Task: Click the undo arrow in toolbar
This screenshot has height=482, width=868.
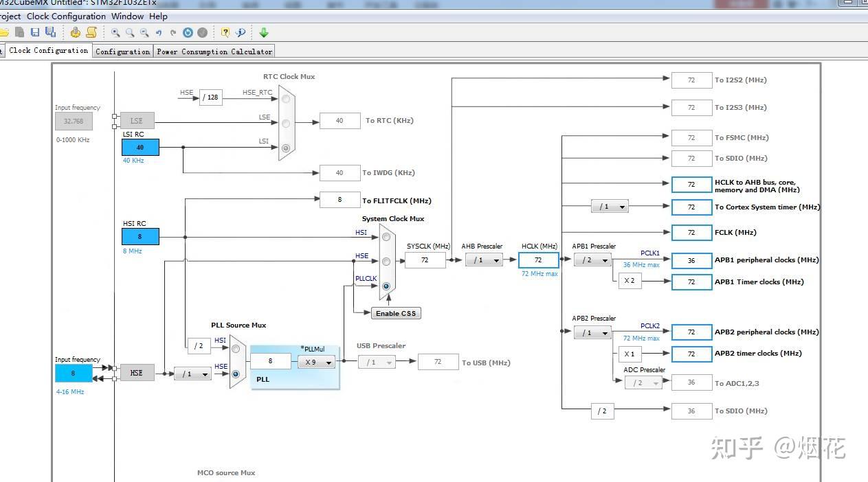Action: click(159, 32)
